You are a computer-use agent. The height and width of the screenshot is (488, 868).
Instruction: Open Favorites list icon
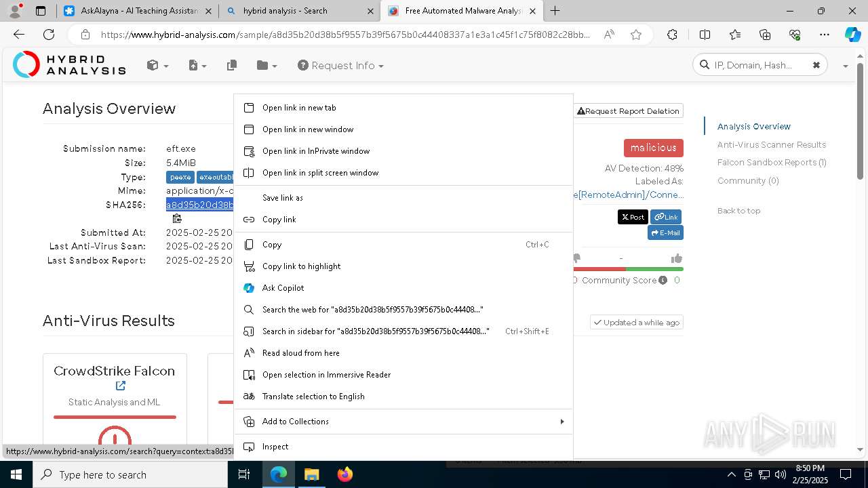click(735, 35)
